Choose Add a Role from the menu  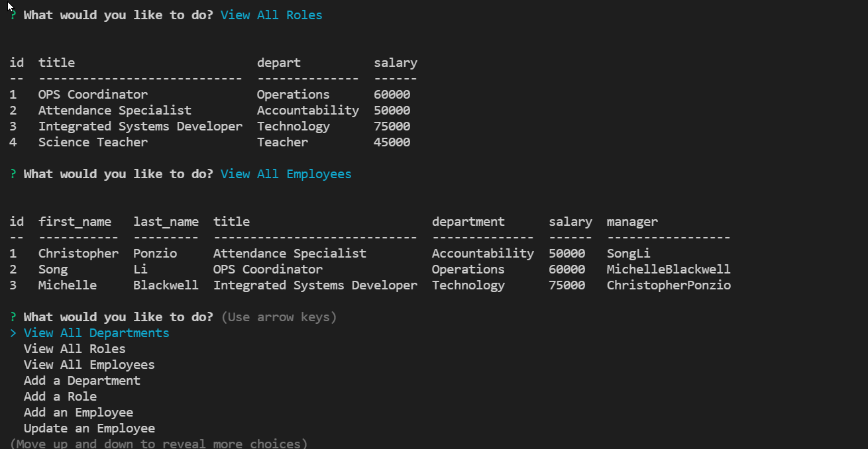(x=60, y=396)
